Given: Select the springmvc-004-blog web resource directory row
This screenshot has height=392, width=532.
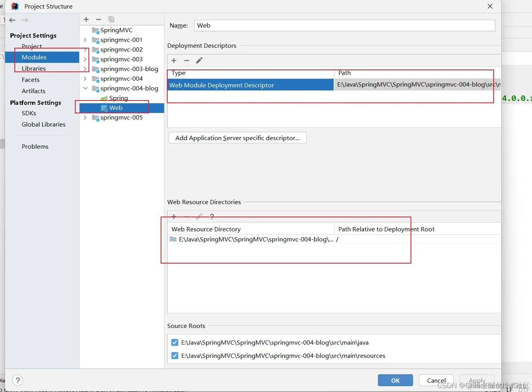Looking at the screenshot, I should pos(334,239).
